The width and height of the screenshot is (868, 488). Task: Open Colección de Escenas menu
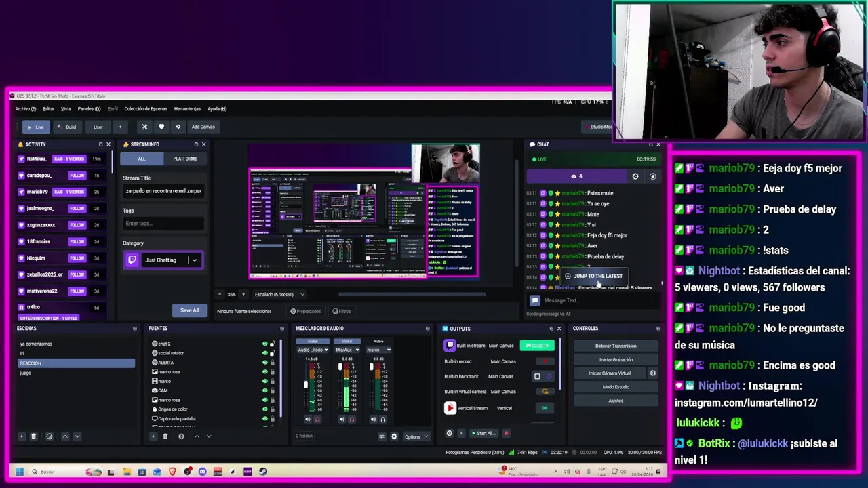point(146,108)
